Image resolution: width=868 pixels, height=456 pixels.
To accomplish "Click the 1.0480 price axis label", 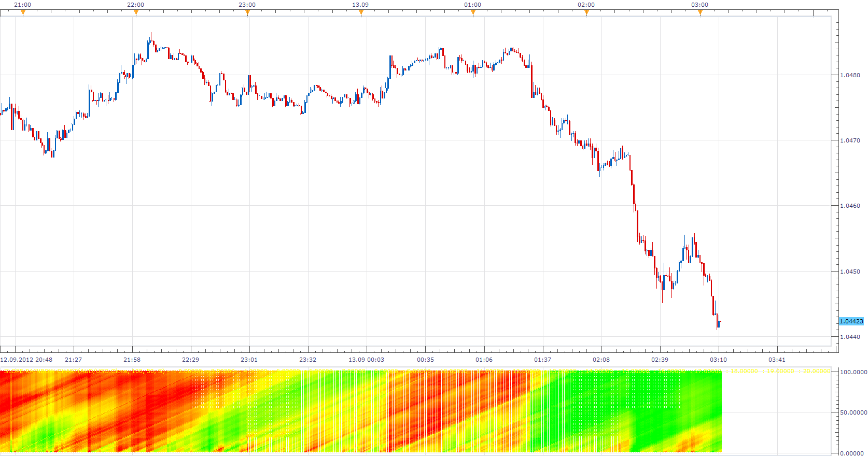I will point(850,75).
